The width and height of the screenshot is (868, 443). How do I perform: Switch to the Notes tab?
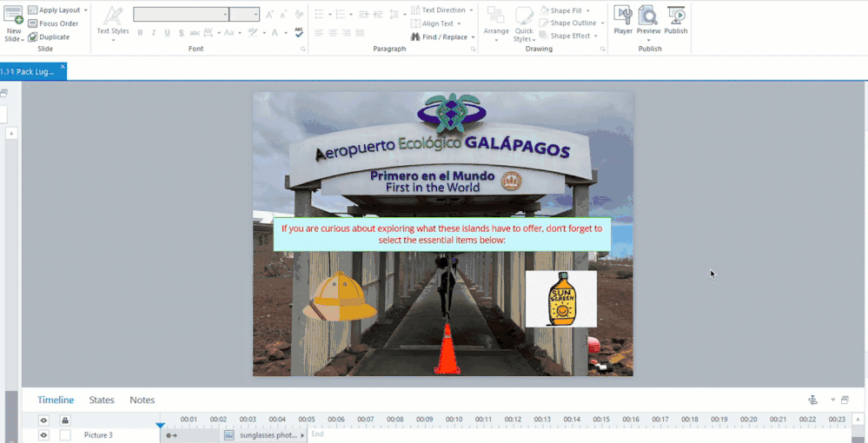pyautogui.click(x=142, y=400)
